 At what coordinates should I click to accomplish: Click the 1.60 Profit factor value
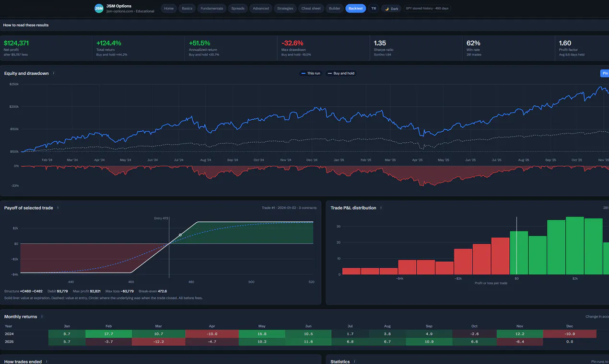(x=565, y=43)
